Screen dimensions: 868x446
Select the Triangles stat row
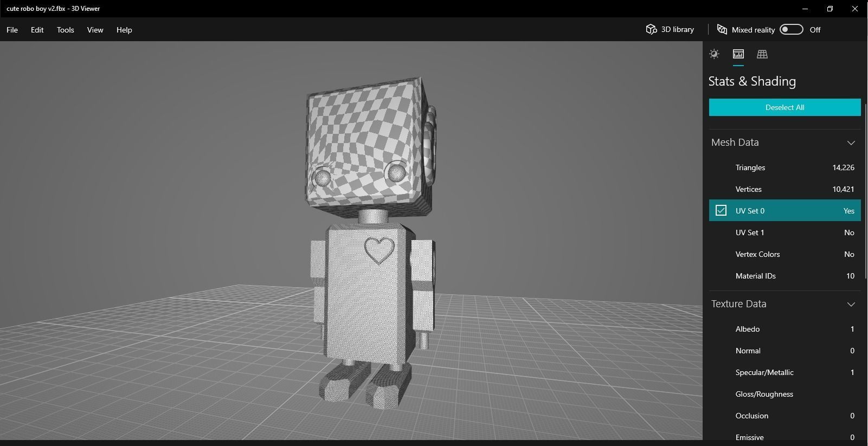click(785, 167)
